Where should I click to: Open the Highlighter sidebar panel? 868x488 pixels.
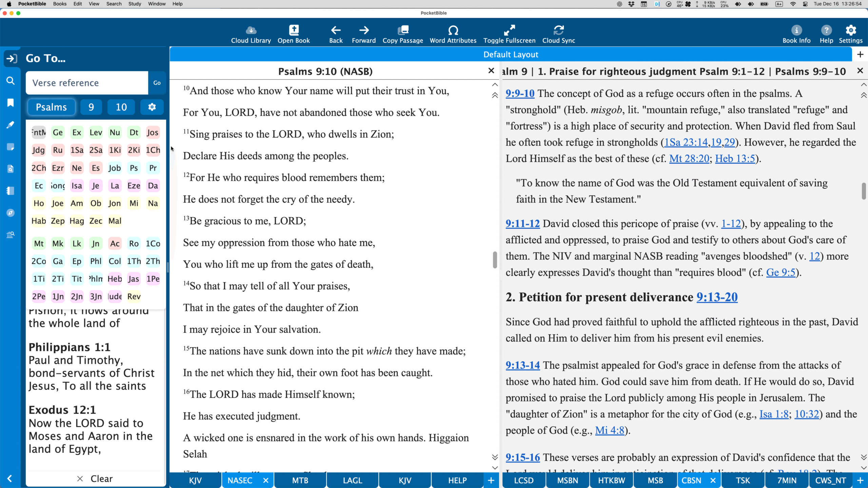11,125
